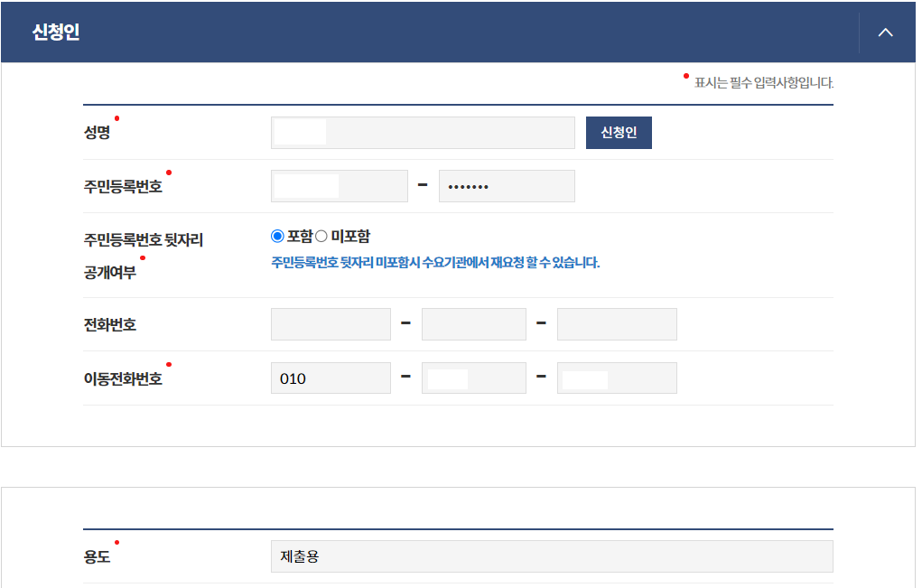Click the 용도 field showing 제출용

(x=551, y=555)
